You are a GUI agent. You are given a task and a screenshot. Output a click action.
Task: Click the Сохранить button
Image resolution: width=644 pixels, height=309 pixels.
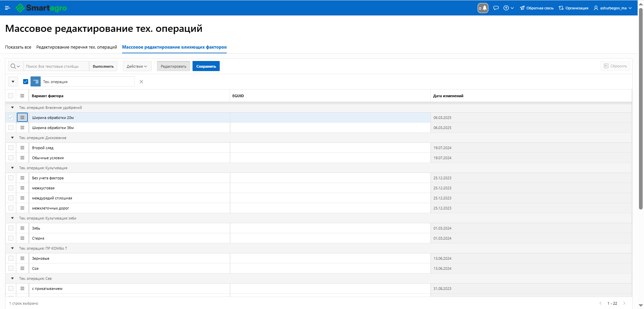pos(206,66)
